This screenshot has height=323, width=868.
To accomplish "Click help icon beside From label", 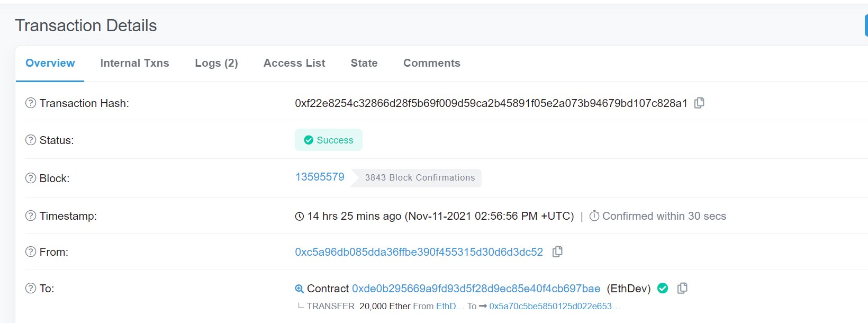I will (31, 252).
